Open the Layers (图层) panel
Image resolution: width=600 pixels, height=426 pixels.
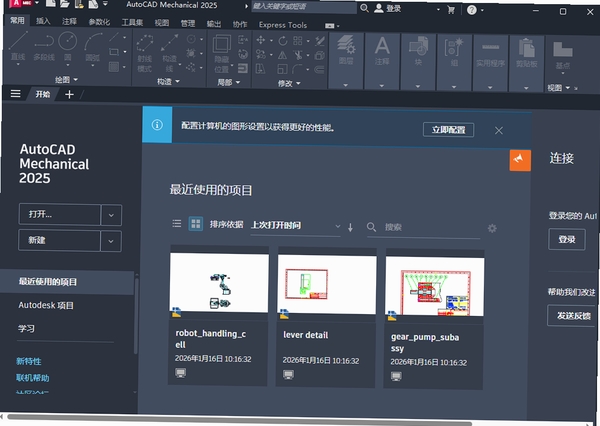tap(346, 61)
